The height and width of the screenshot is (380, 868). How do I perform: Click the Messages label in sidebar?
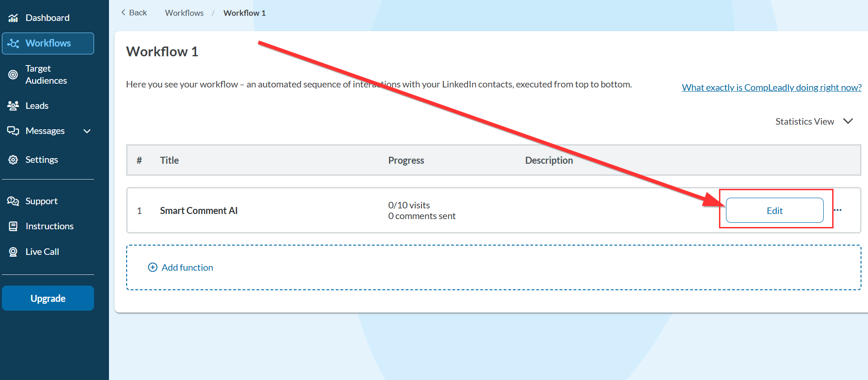point(45,131)
